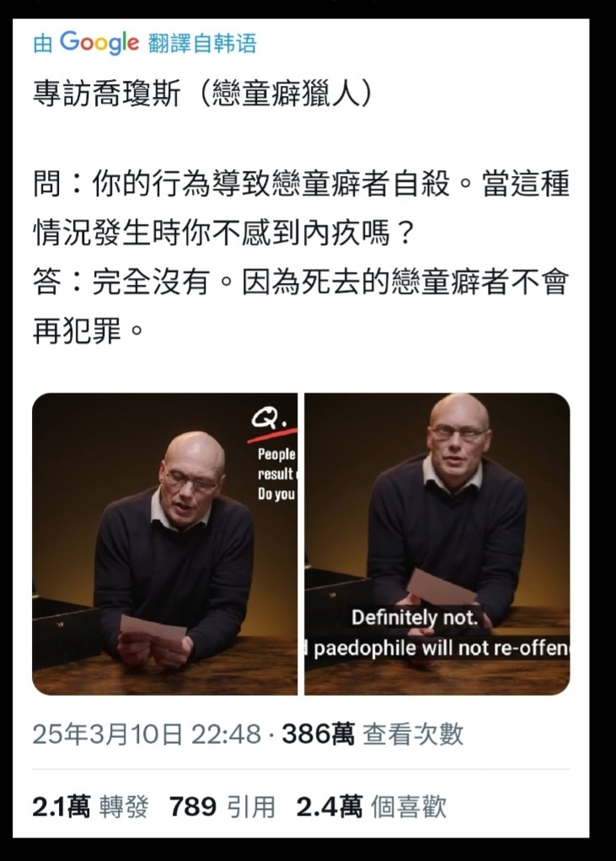Open the 2.4萬 個喜歡 likes list
The height and width of the screenshot is (861, 616).
coord(372,806)
